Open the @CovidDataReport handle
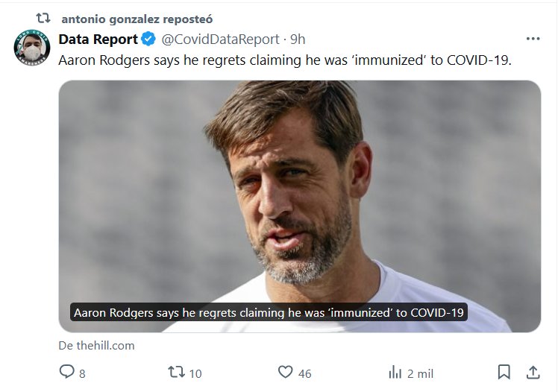Viewport: 558px width, 392px height. click(220, 39)
